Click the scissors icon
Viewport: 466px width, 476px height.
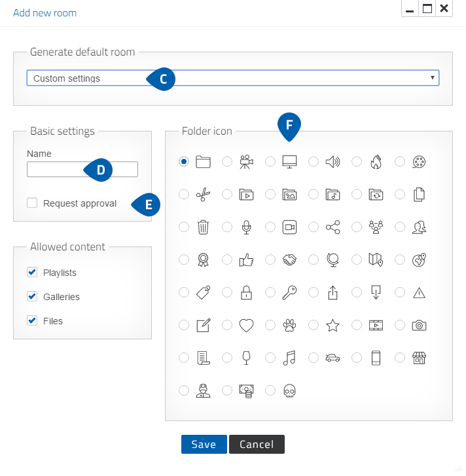pyautogui.click(x=203, y=195)
